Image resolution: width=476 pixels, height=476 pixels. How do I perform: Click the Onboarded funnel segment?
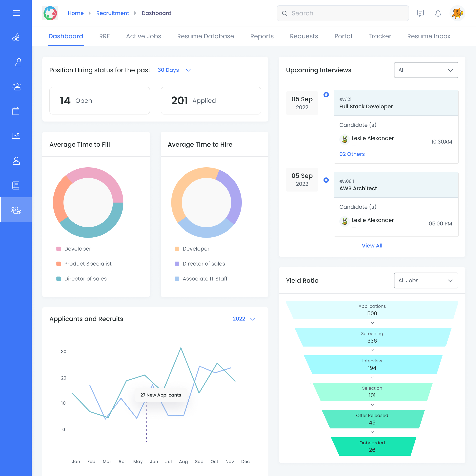pos(372,446)
